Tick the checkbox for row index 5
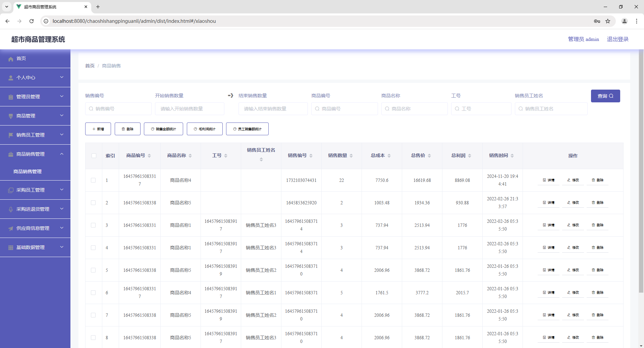The height and width of the screenshot is (348, 644). (x=93, y=270)
